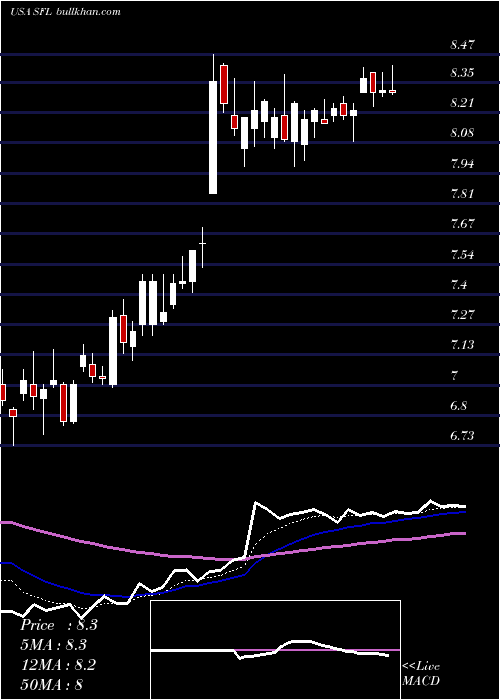
Task: Click the 8.47 price axis label
Action: pos(462,45)
